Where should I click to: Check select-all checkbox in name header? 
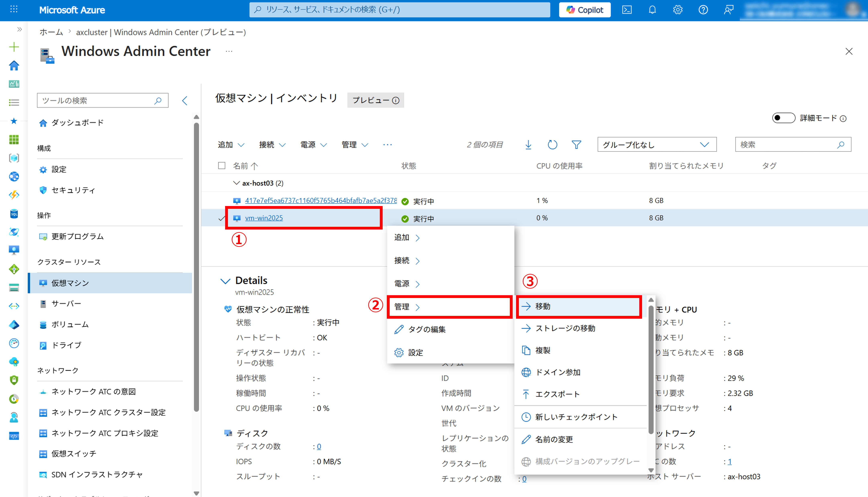tap(222, 165)
